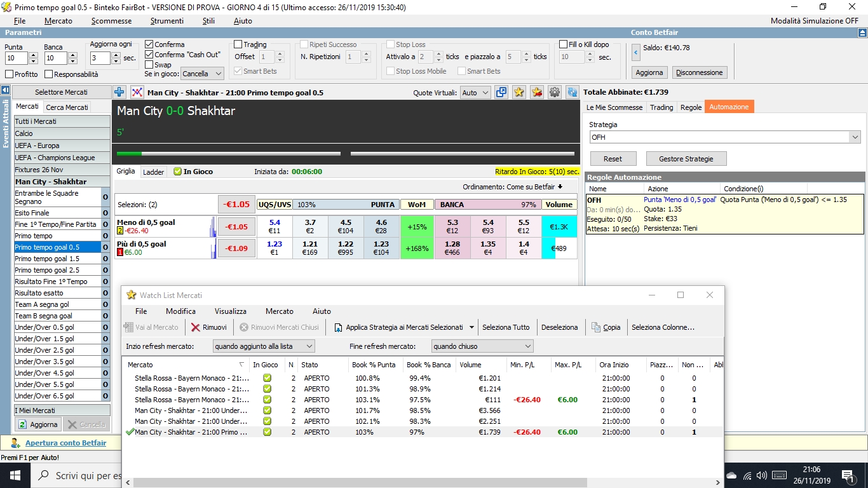Viewport: 868px width, 488px height.
Task: Click the star with red arrow icon
Action: click(x=537, y=92)
